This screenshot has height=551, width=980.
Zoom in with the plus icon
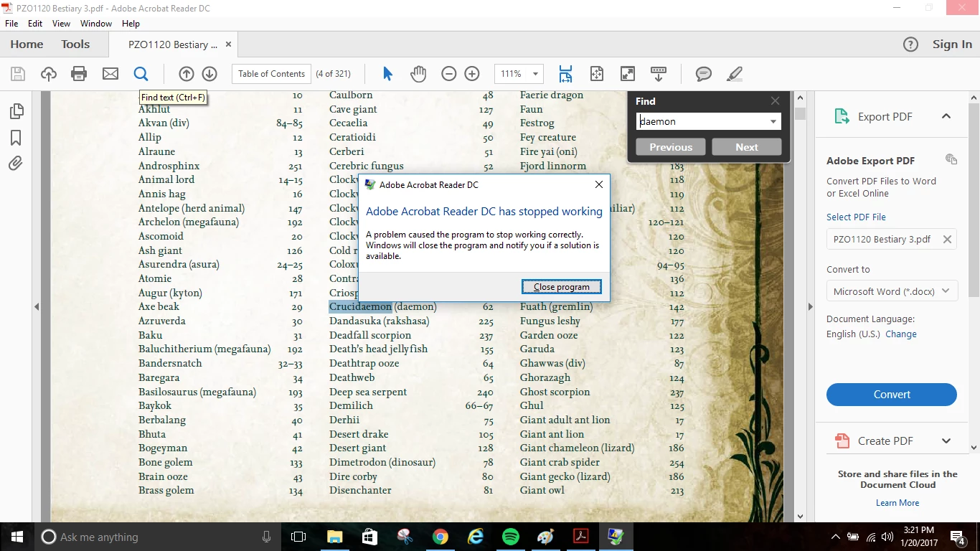472,74
